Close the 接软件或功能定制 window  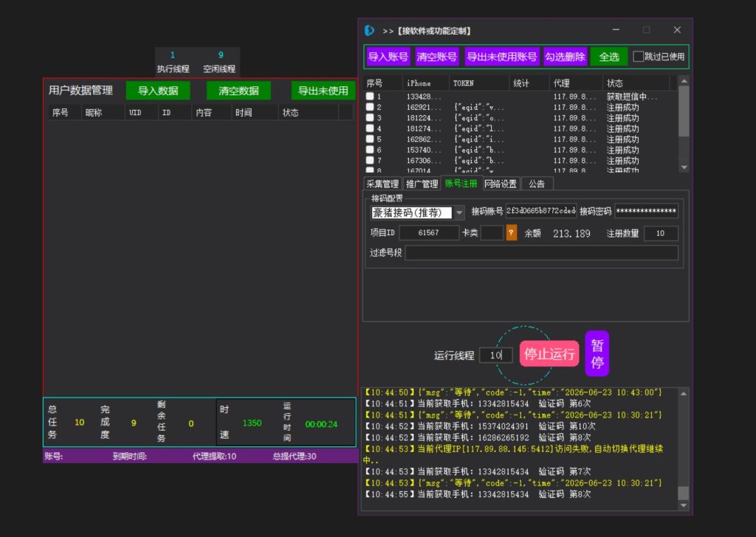[x=677, y=30]
